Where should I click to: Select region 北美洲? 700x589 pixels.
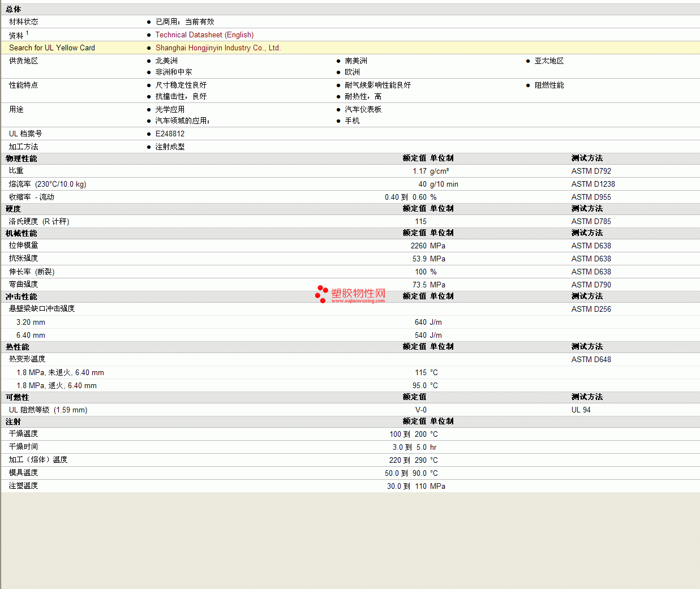[166, 61]
